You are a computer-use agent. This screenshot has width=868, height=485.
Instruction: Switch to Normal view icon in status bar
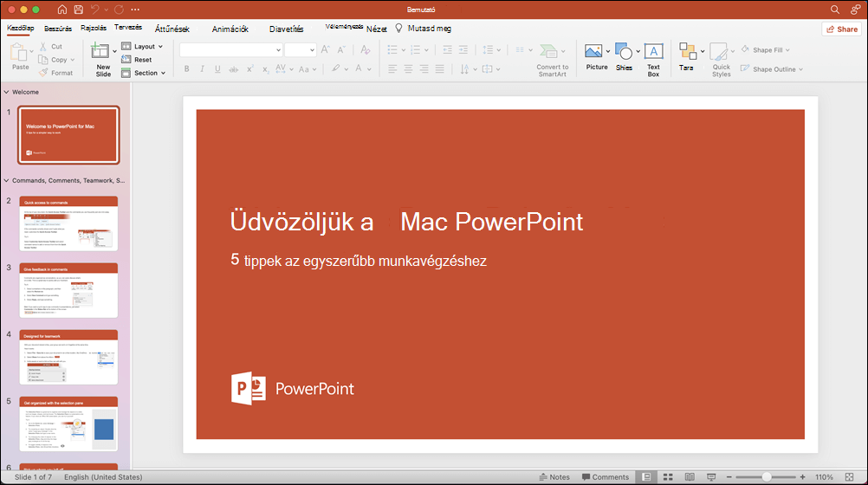(646, 476)
